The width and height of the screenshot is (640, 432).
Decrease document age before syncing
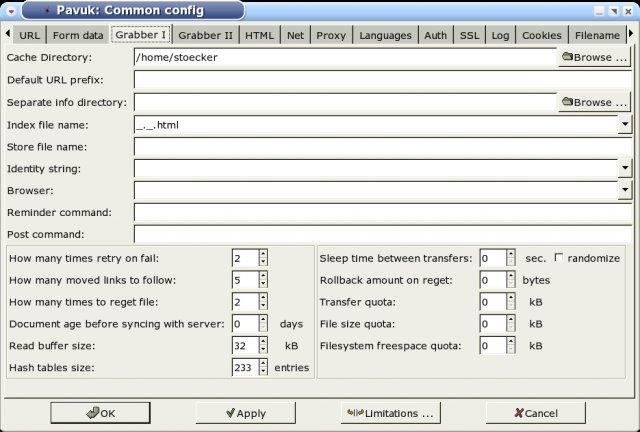(x=263, y=329)
